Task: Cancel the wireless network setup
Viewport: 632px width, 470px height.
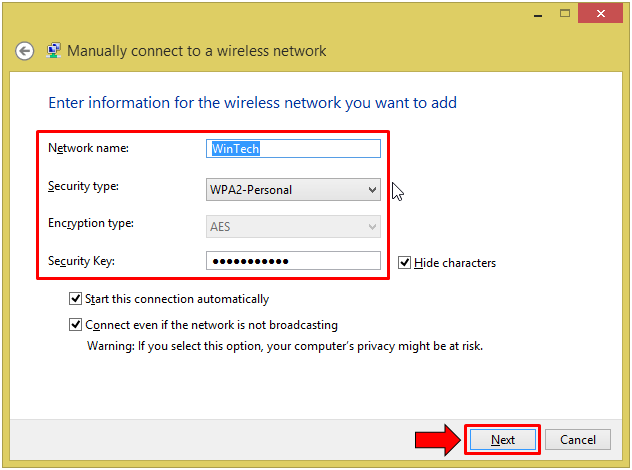Action: click(x=578, y=440)
